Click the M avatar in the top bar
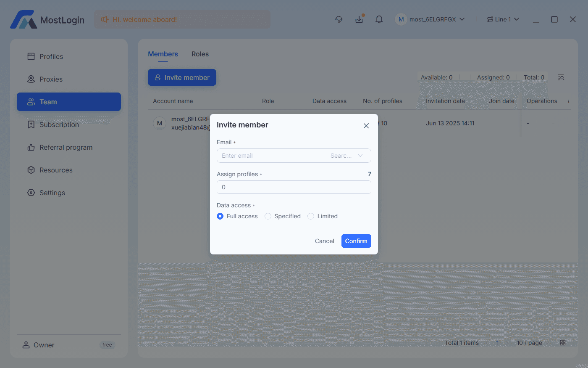Image resolution: width=588 pixels, height=368 pixels. (401, 19)
